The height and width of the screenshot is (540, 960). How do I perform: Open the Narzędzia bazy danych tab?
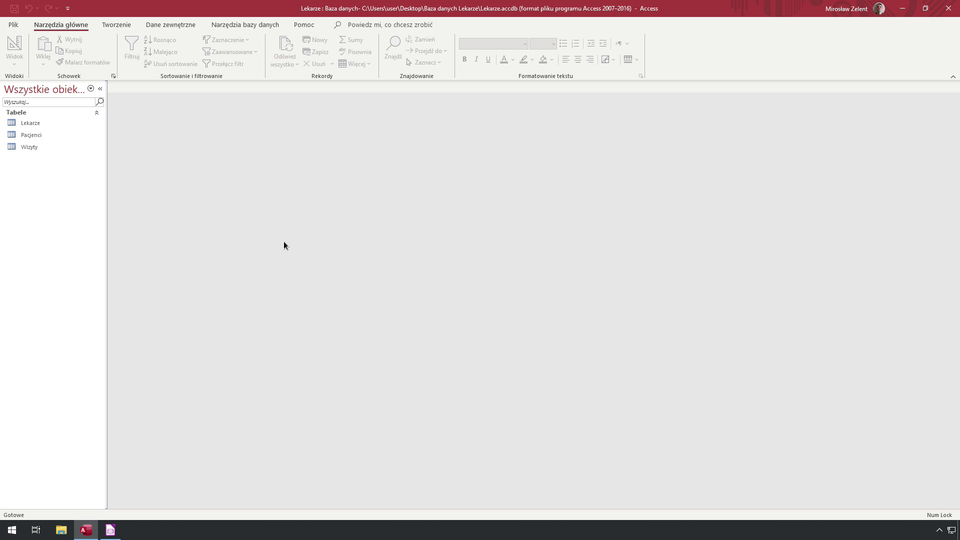point(245,24)
